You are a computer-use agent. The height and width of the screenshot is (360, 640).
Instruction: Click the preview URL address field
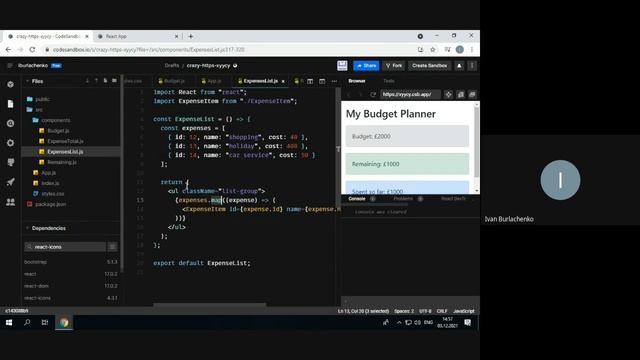(410, 94)
